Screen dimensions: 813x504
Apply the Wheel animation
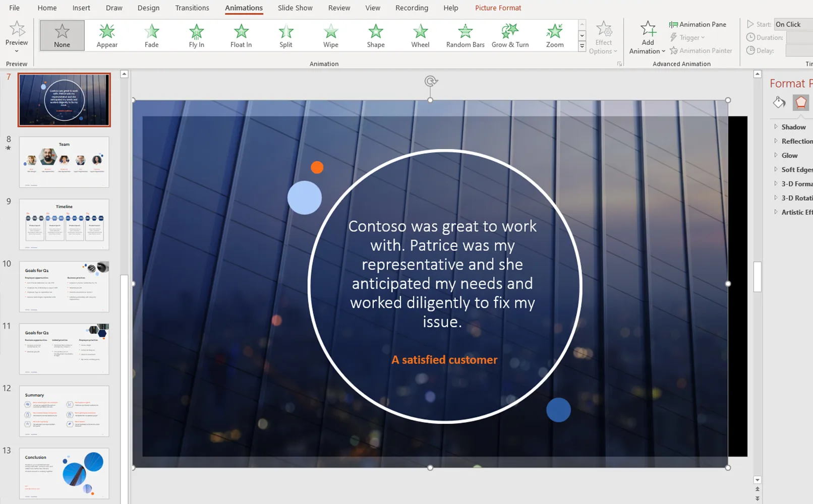(420, 35)
